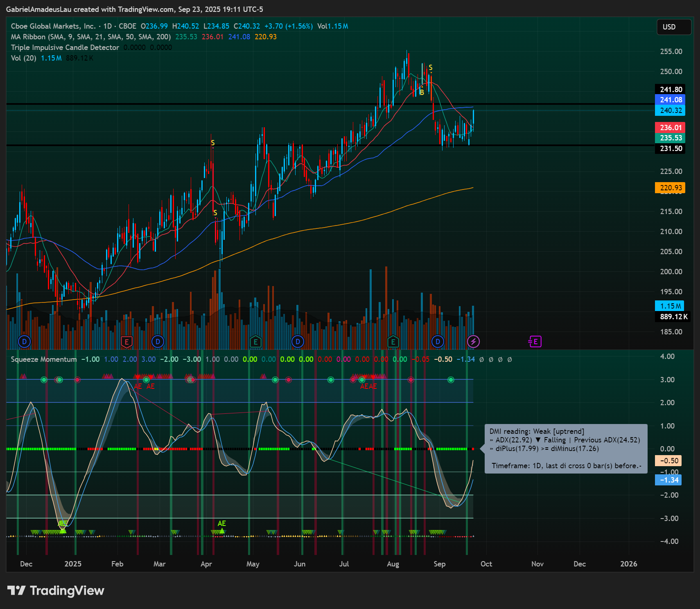Screen dimensions: 700x609
Task: Click the change value +3.70 (+1.56%)
Action: pos(289,26)
